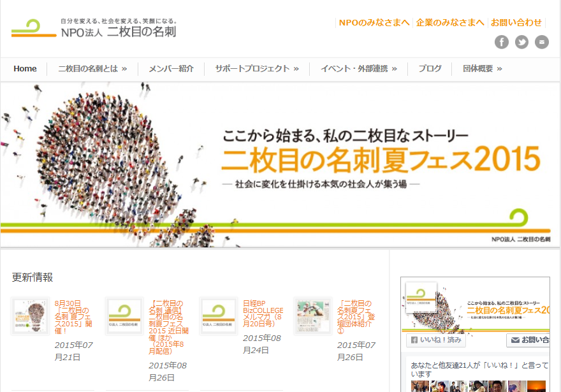Expand the 団体概要 menu
Viewport: 561px width, 392px height.
[x=482, y=69]
